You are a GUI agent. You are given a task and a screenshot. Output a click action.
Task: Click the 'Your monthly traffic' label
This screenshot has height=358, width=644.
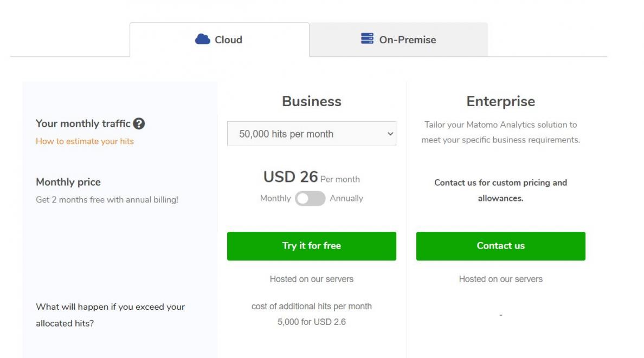point(83,123)
